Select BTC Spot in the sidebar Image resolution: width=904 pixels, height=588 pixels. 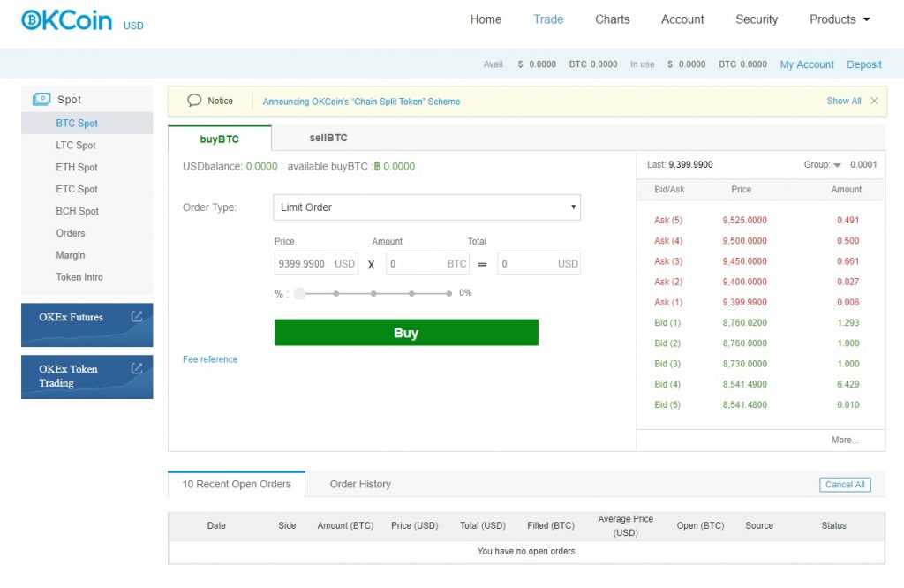(x=87, y=124)
